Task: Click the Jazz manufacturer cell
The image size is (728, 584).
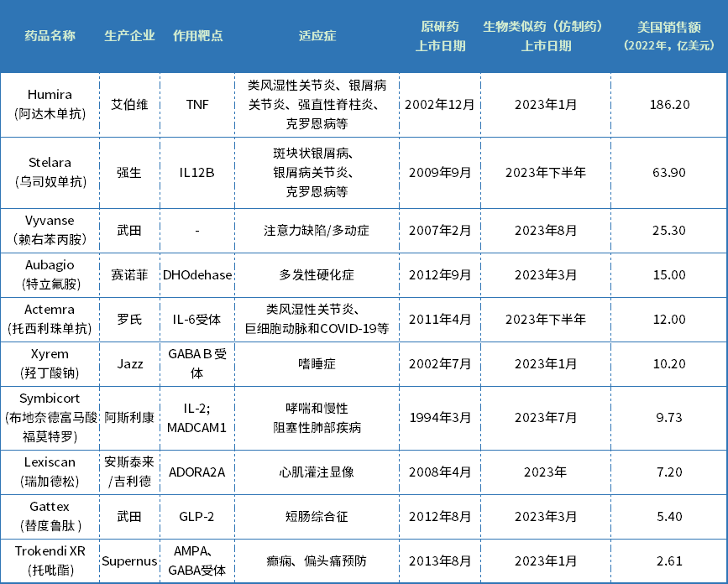Action: [129, 363]
